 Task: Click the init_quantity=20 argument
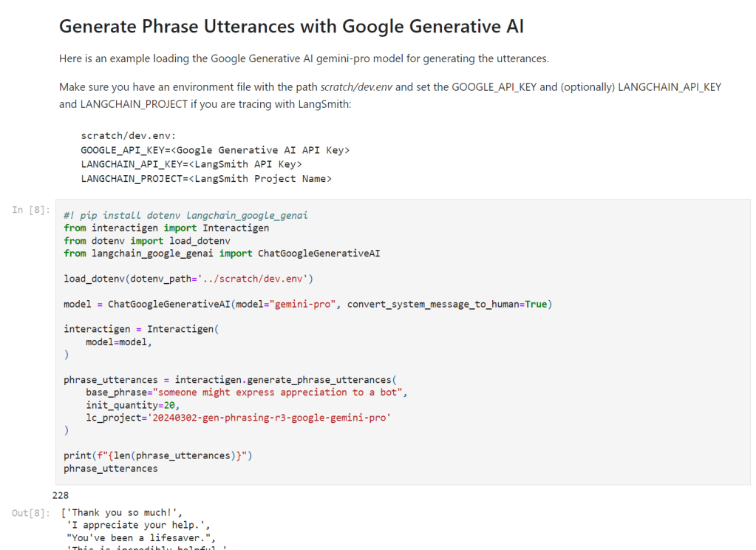(x=133, y=405)
